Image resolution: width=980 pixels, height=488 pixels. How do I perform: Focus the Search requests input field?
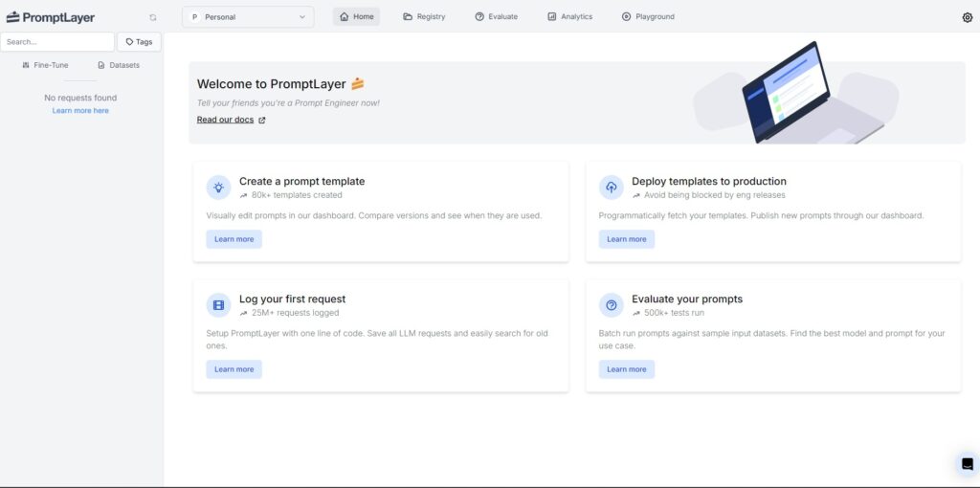point(56,42)
